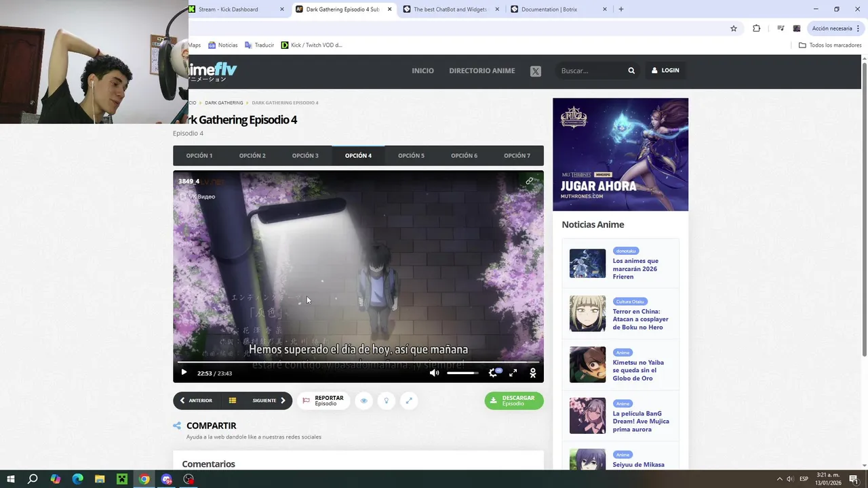Download the episode with DESCARGAR
Viewport: 868px width, 488px height.
tap(514, 401)
